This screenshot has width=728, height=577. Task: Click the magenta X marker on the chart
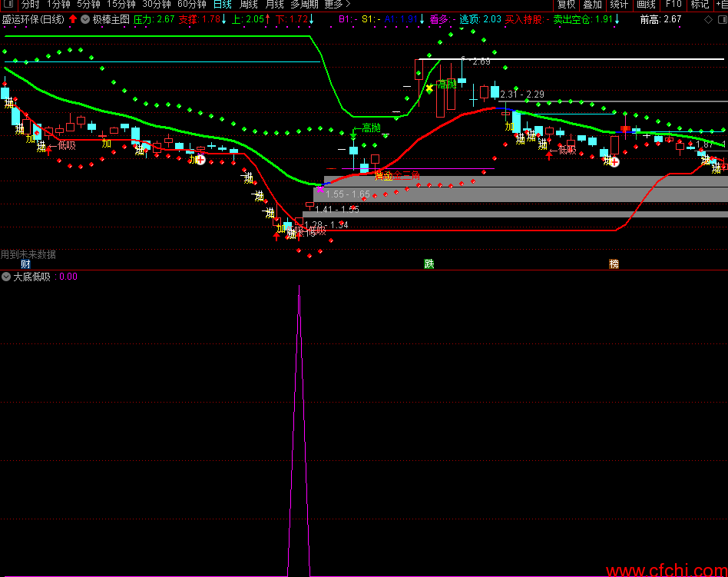point(320,189)
